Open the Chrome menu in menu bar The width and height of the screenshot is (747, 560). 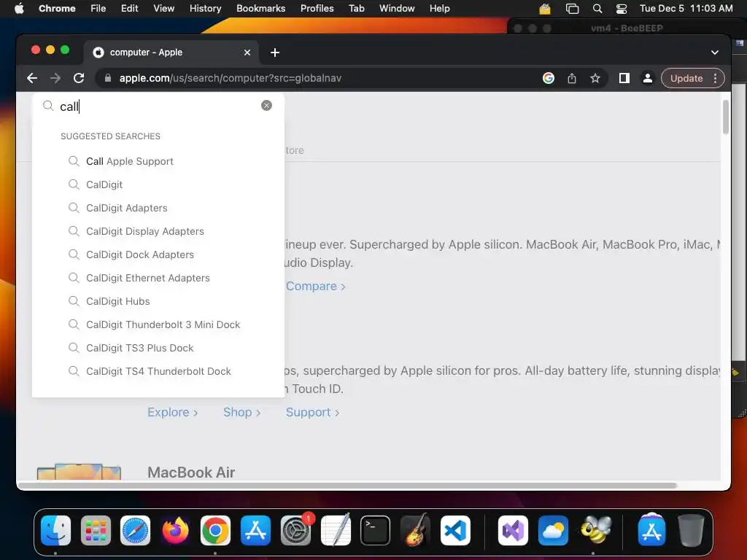coord(57,8)
